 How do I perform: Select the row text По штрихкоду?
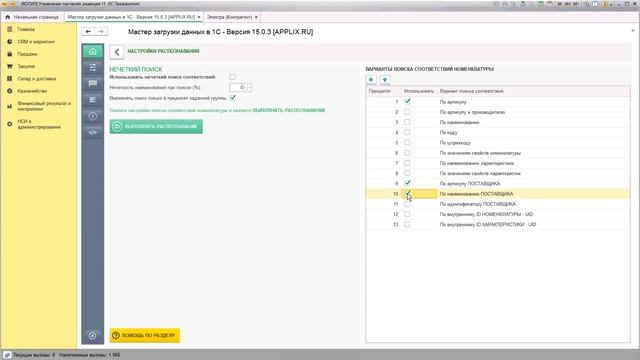455,143
